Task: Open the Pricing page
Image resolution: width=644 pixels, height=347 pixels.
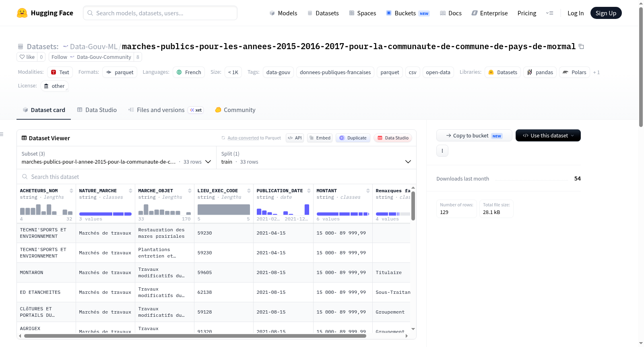Action: pyautogui.click(x=527, y=13)
